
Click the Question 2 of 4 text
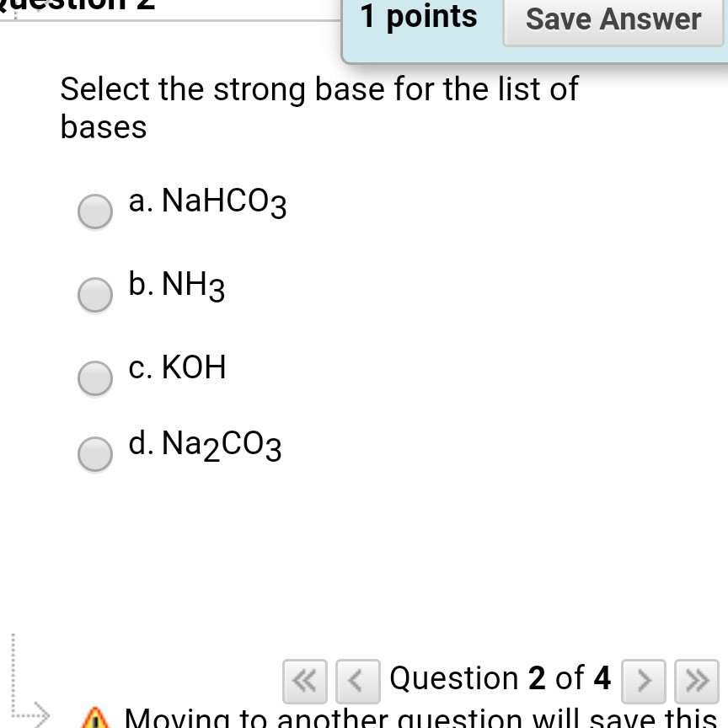tap(500, 678)
